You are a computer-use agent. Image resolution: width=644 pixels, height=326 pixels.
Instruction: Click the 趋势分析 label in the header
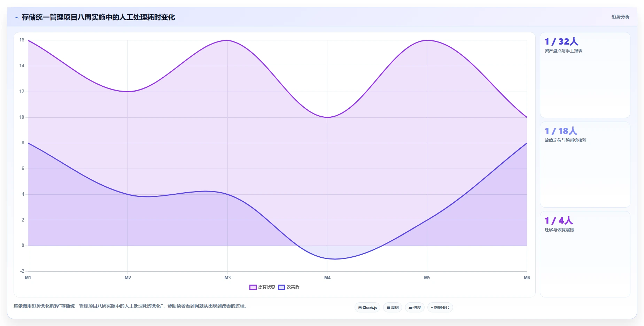[620, 17]
